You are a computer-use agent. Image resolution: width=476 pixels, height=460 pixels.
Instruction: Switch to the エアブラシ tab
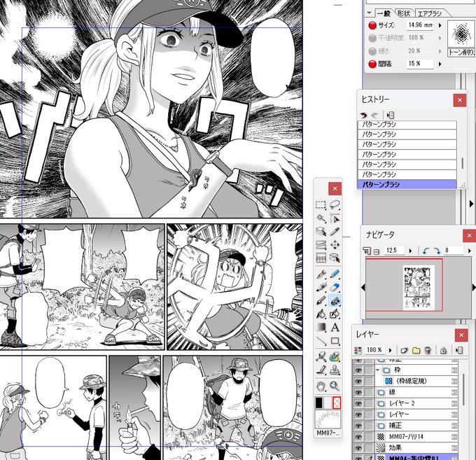(x=430, y=13)
